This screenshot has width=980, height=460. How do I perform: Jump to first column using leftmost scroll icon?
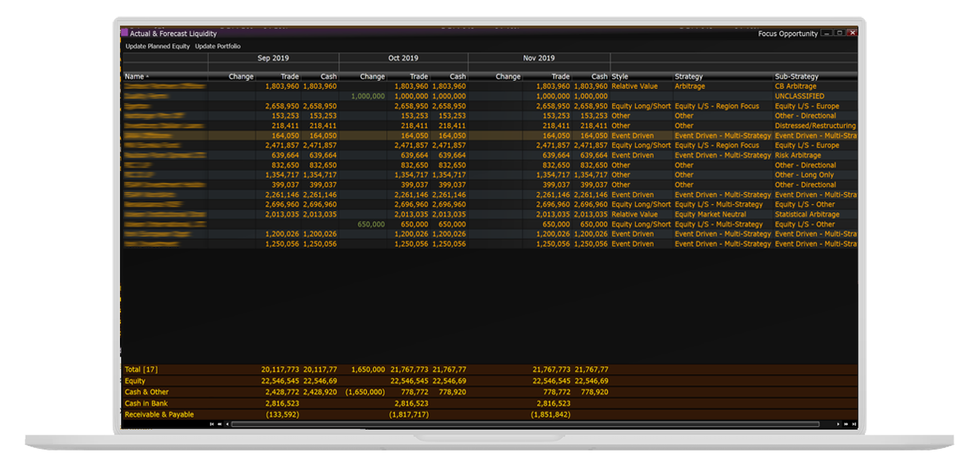(x=212, y=424)
